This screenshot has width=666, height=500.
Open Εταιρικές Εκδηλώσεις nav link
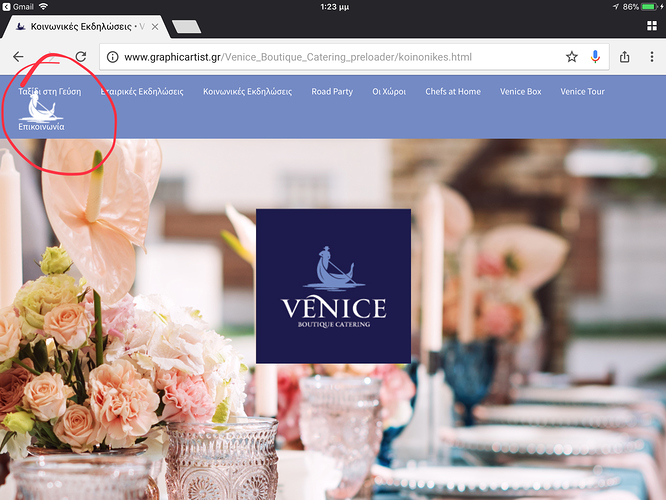click(142, 92)
